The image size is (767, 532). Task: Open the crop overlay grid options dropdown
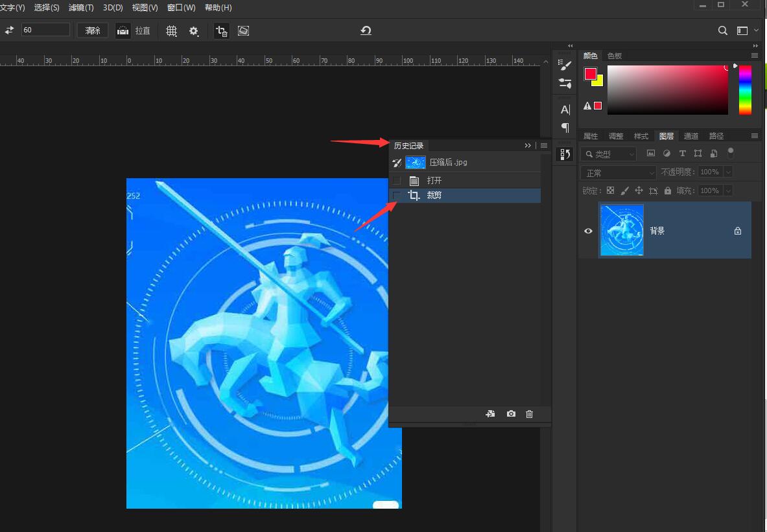[x=172, y=31]
